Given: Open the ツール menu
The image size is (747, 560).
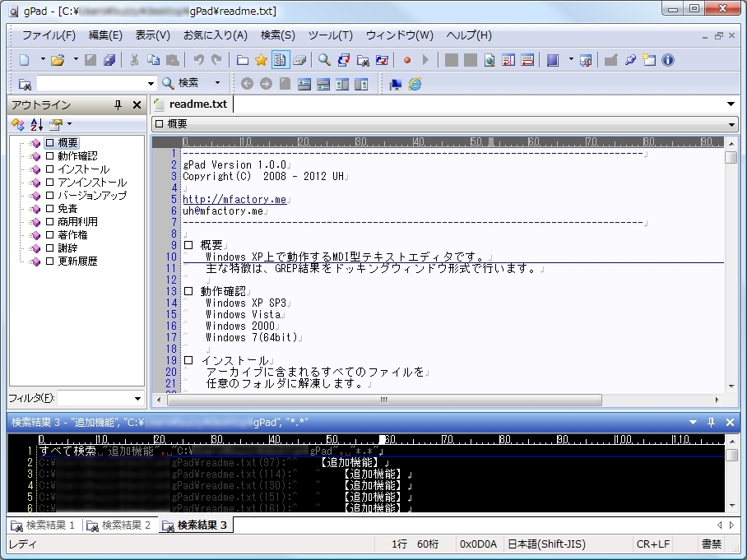Looking at the screenshot, I should pyautogui.click(x=330, y=35).
